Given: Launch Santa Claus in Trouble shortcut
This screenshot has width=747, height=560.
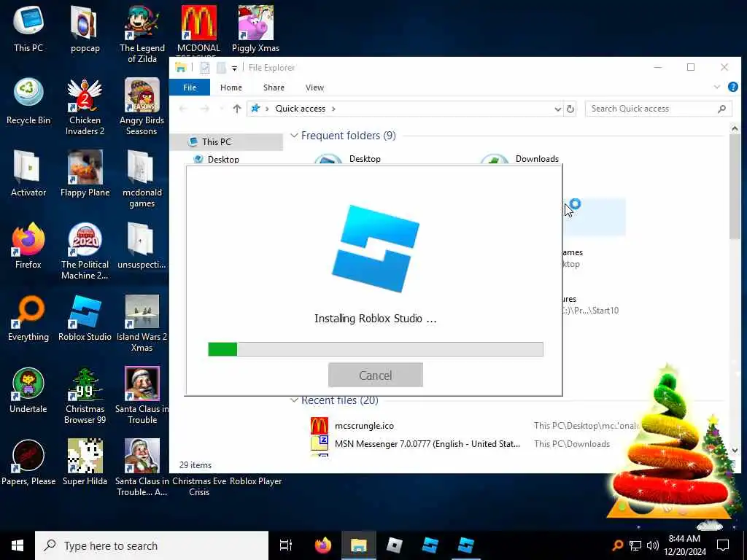Looking at the screenshot, I should 142,395.
